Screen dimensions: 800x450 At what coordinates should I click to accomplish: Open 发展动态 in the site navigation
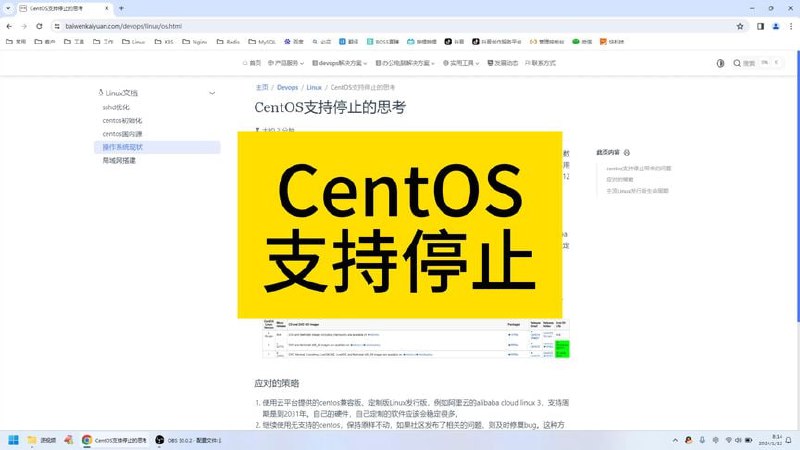pyautogui.click(x=503, y=63)
